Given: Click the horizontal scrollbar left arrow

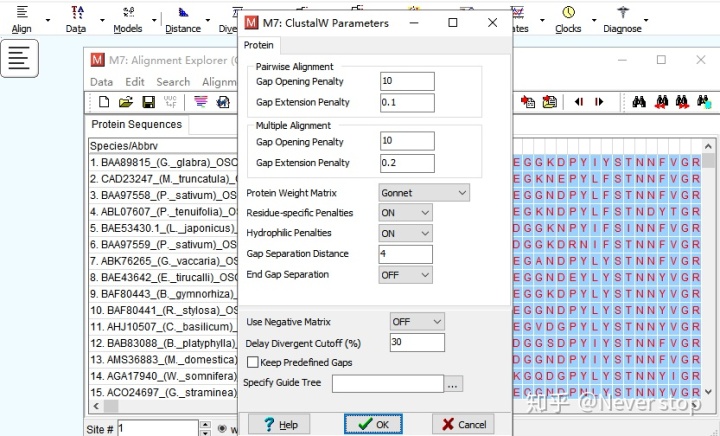Looking at the screenshot, I should [96, 406].
